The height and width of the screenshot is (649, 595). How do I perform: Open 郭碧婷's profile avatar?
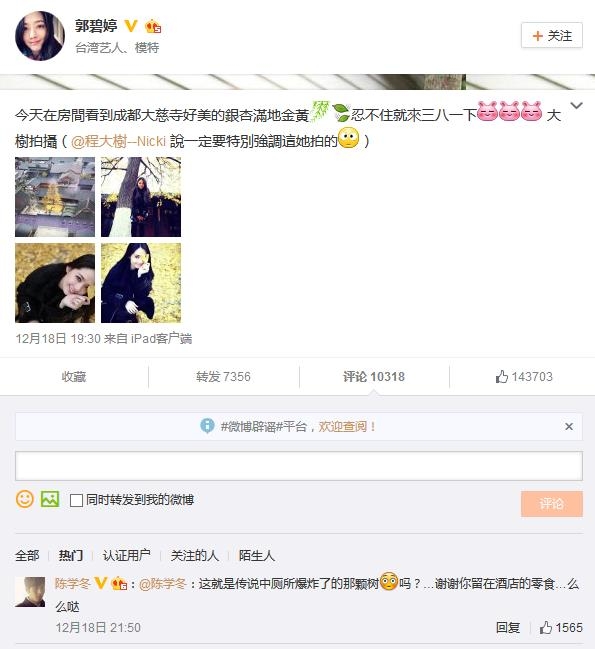point(40,36)
